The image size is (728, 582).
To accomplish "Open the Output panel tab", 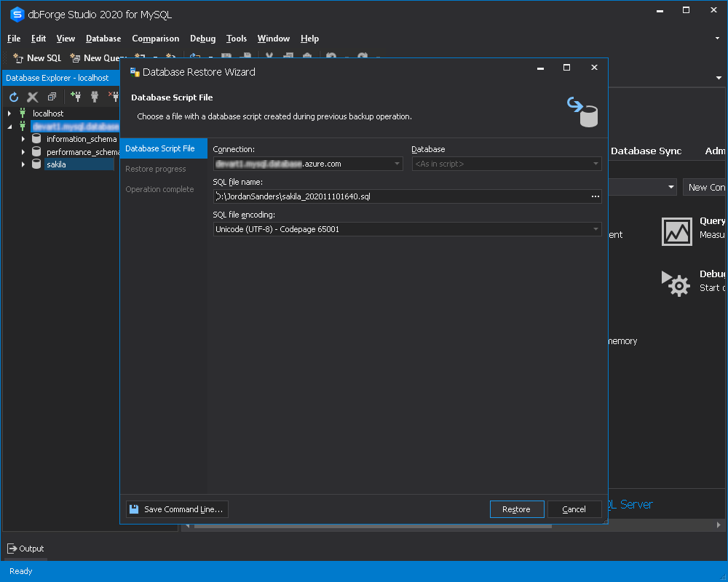I will click(x=26, y=549).
